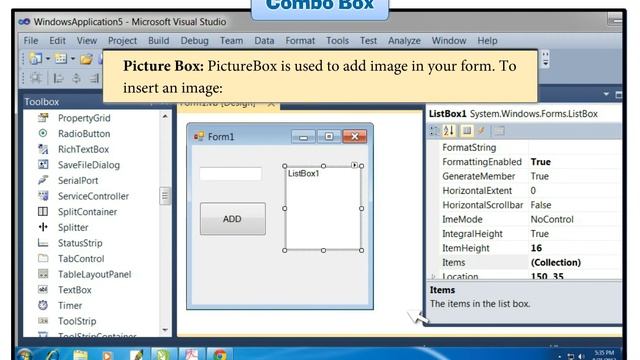
Task: Close the Form1 design tab
Action: tap(271, 104)
